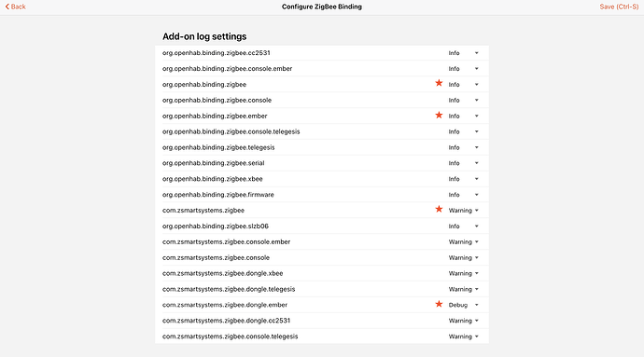Change Debug level of com.zsmartsystems.zigbee.dongle.ember
Screen dimensions: 644x357
[463, 305]
